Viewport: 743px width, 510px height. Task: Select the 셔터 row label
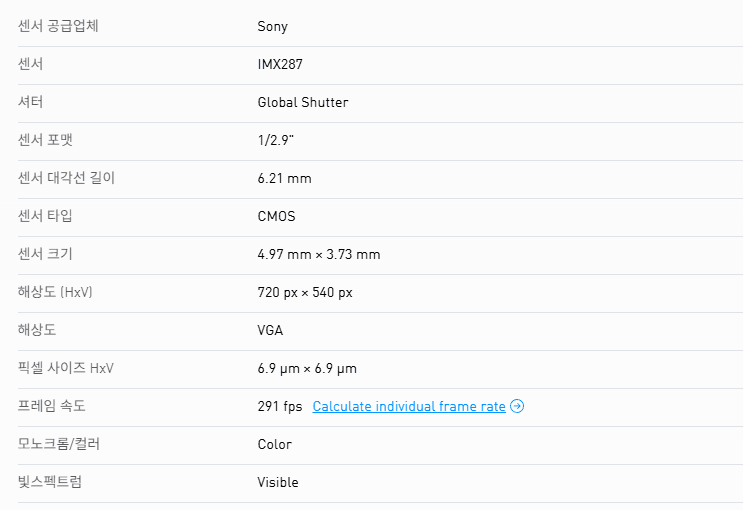[x=31, y=102]
